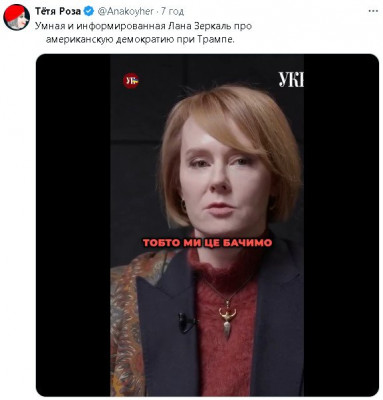
Task: Select the red 'ТОБТО МИ ЦЕ БАЧИМО' subtitle
Action: click(207, 243)
